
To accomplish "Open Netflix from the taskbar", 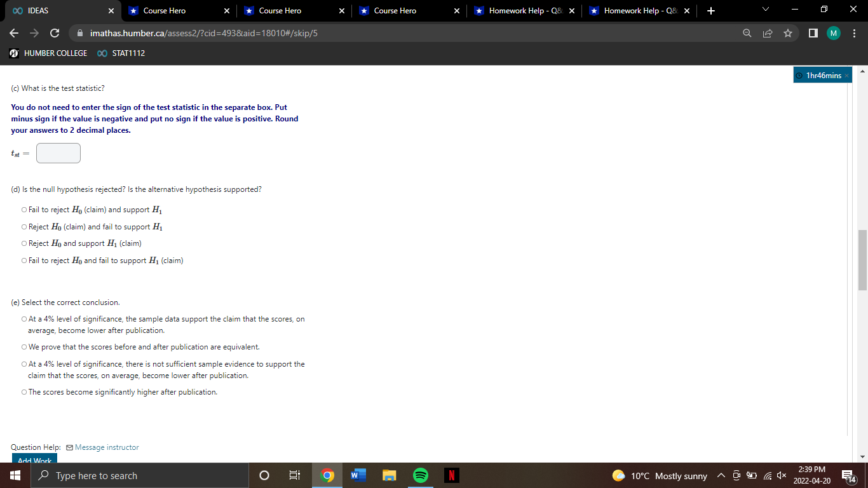I will (451, 475).
